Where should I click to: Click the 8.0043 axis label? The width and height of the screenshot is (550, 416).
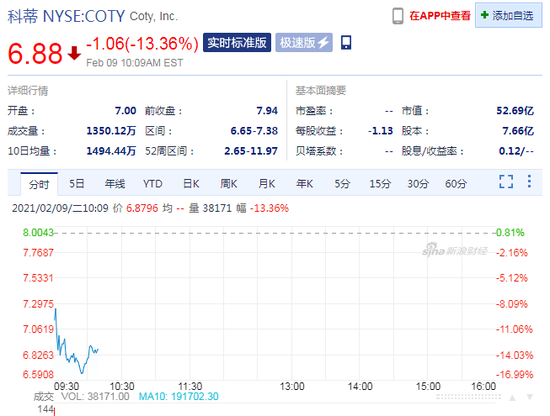tap(38, 233)
